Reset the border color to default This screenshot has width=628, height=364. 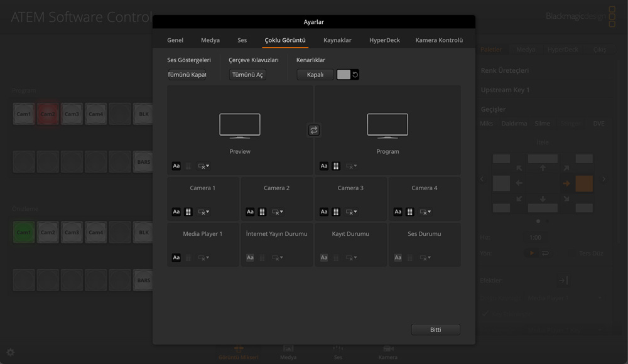click(355, 75)
